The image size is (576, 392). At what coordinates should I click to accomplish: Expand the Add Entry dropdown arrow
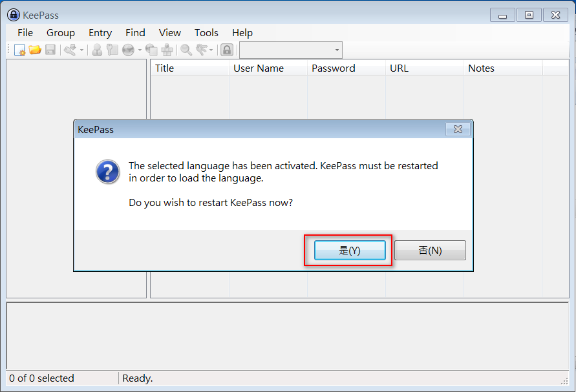pyautogui.click(x=81, y=50)
